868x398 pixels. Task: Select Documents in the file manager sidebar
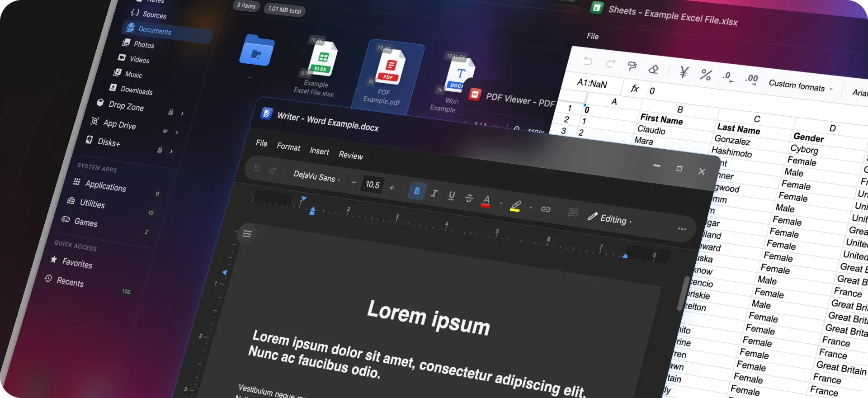click(x=166, y=31)
